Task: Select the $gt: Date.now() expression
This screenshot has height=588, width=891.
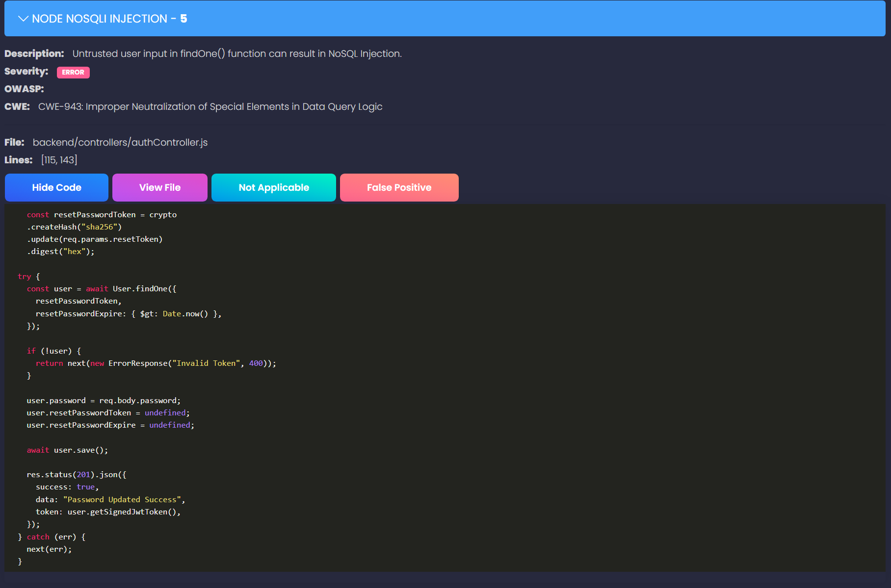Action: pos(174,313)
